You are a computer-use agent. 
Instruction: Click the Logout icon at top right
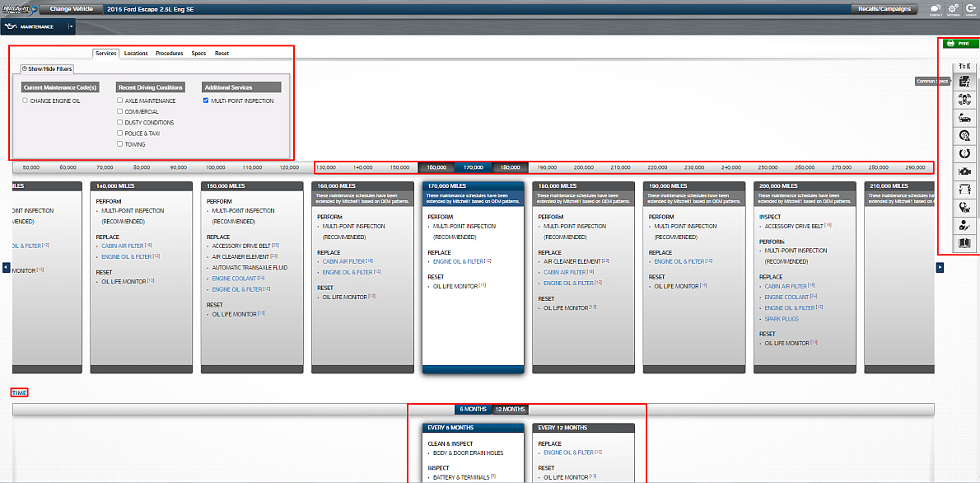coord(971,8)
